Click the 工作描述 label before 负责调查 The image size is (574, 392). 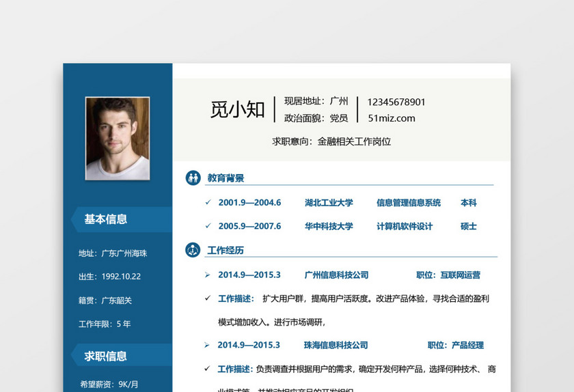(235, 369)
